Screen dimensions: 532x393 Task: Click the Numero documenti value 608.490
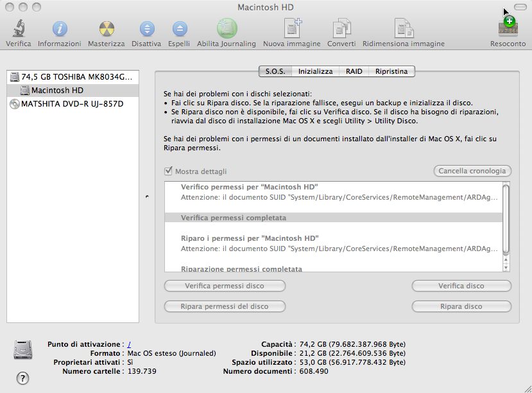[x=314, y=371]
